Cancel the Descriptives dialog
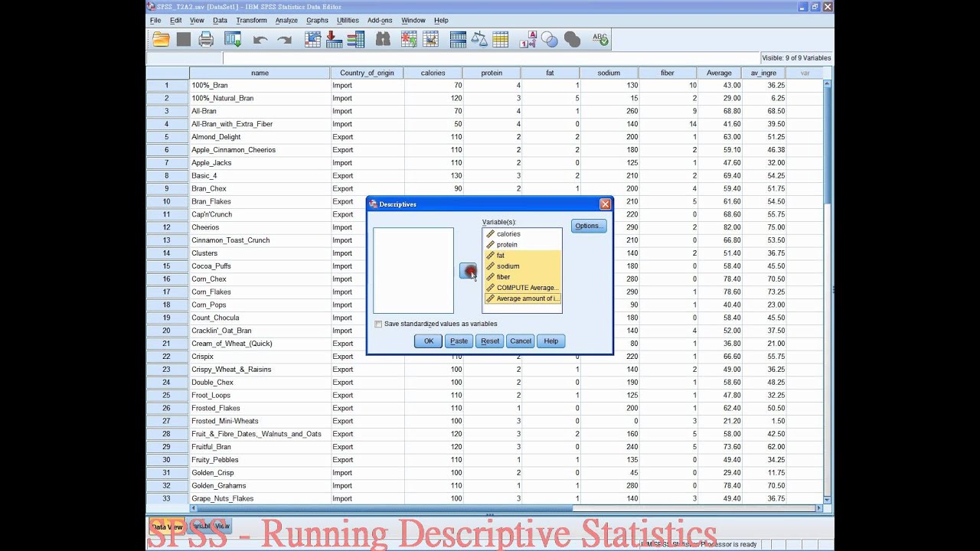 tap(521, 341)
